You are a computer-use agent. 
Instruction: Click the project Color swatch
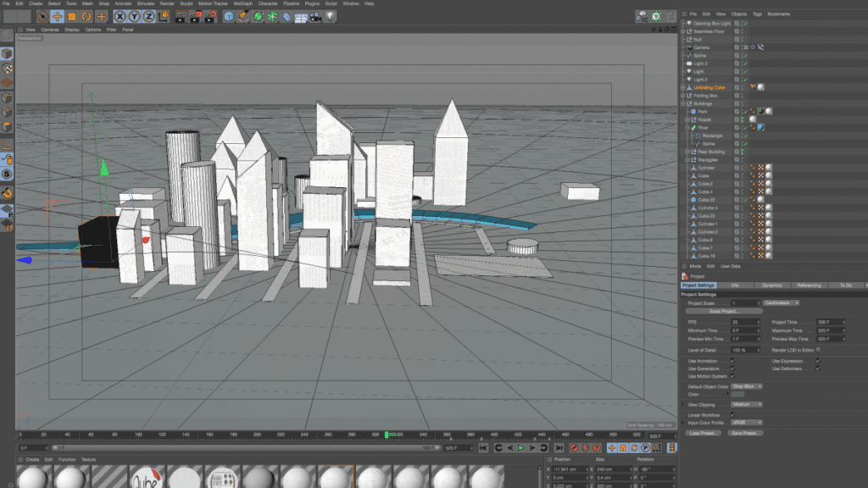(737, 394)
